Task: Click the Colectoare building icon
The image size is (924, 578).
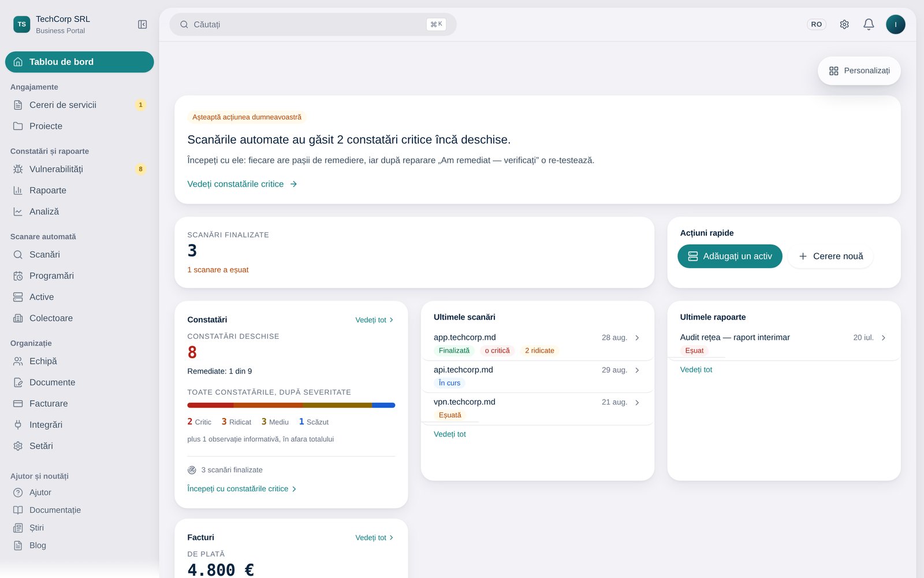Action: [18, 318]
